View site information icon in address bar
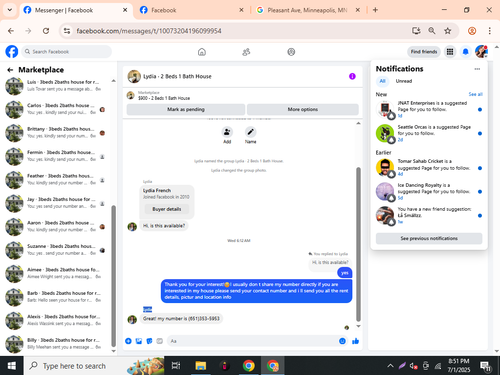The image size is (500, 375). click(67, 31)
